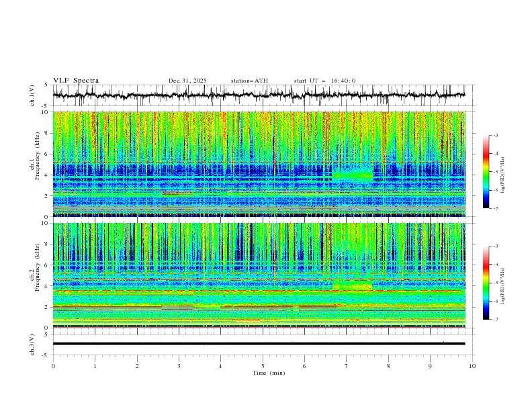Click the ch.1 voltage waveform trace
532x411 pixels.
(259, 95)
